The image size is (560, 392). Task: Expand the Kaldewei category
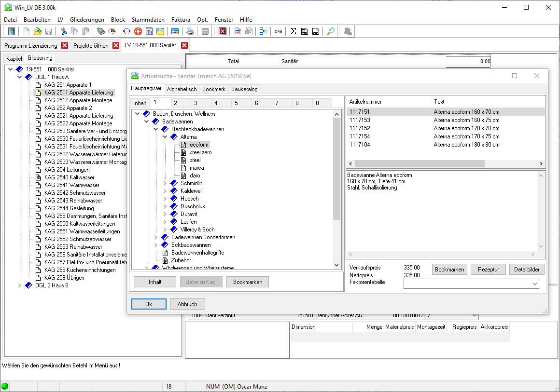click(x=165, y=191)
